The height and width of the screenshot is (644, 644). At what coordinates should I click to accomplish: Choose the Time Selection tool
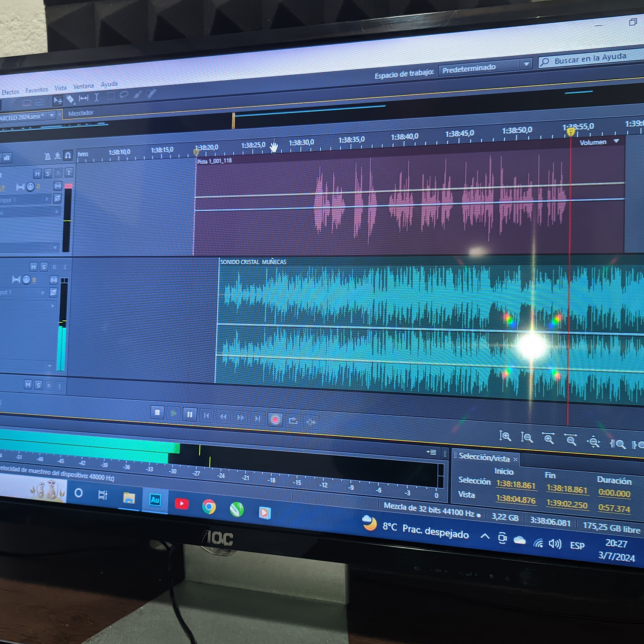(97, 98)
